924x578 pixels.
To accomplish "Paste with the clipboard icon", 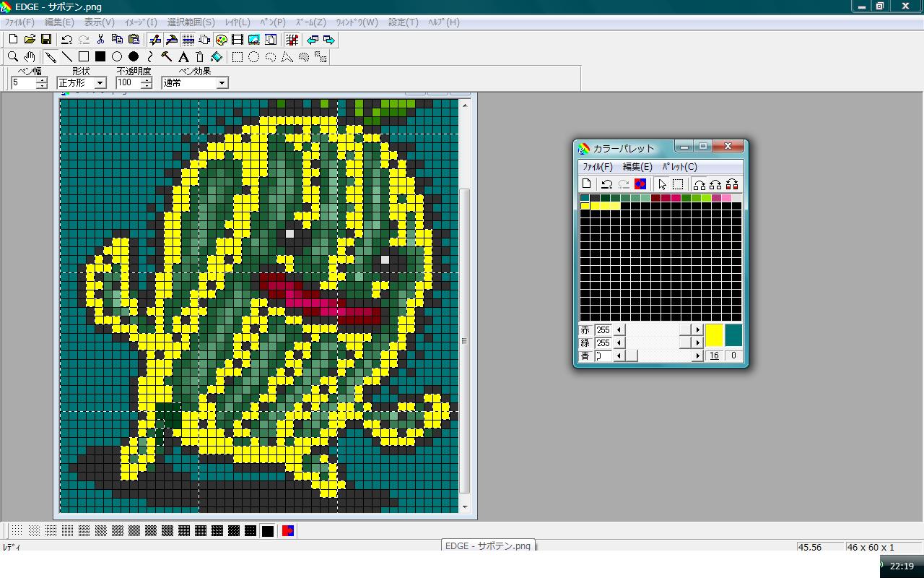I will (x=134, y=40).
